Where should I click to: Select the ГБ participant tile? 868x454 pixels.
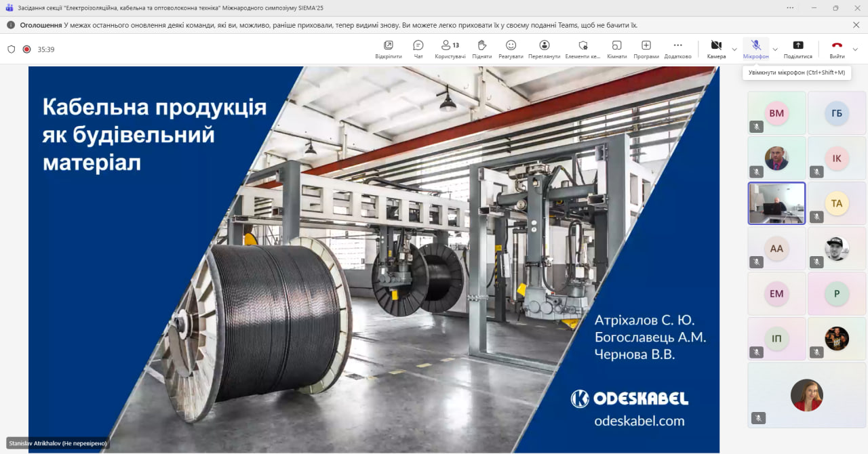[837, 112]
